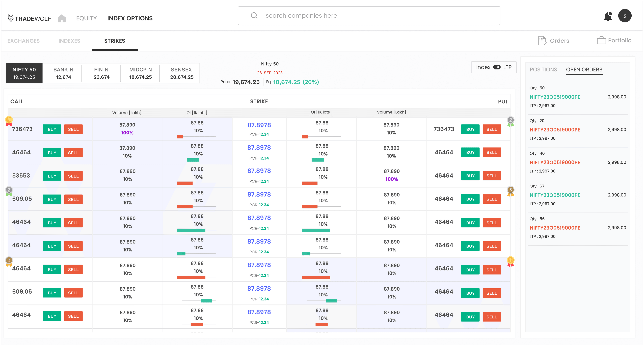The height and width of the screenshot is (345, 644).
Task: Sell call in 736473 row
Action: tap(73, 129)
